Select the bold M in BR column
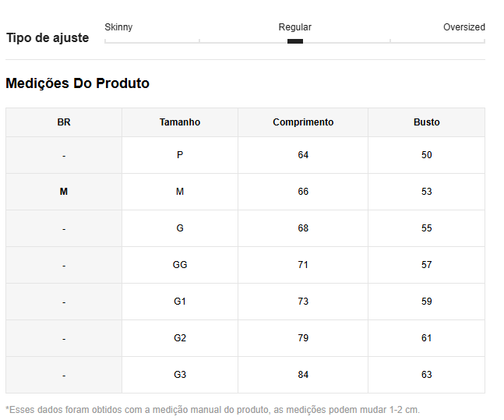This screenshot has height=420, width=504. (64, 192)
